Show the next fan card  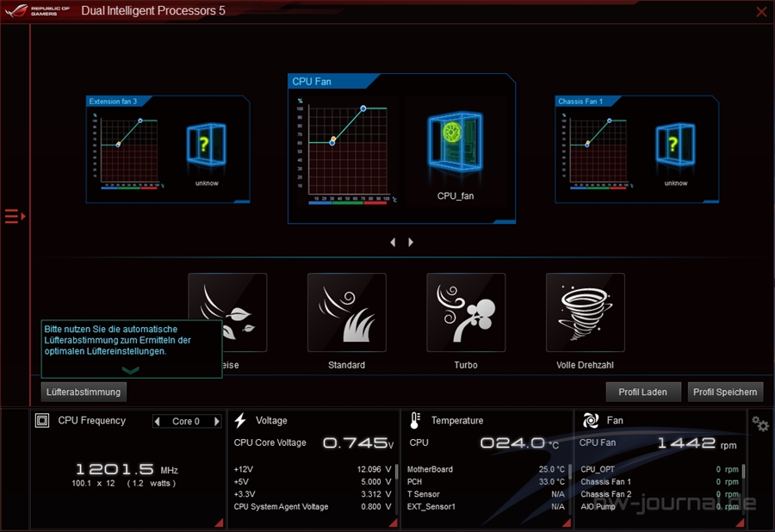coord(411,242)
